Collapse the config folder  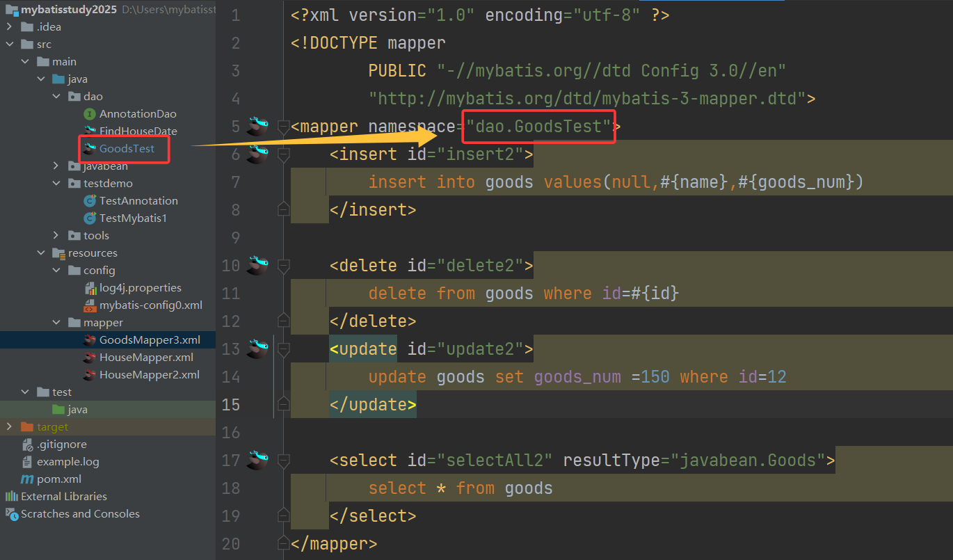[56, 270]
